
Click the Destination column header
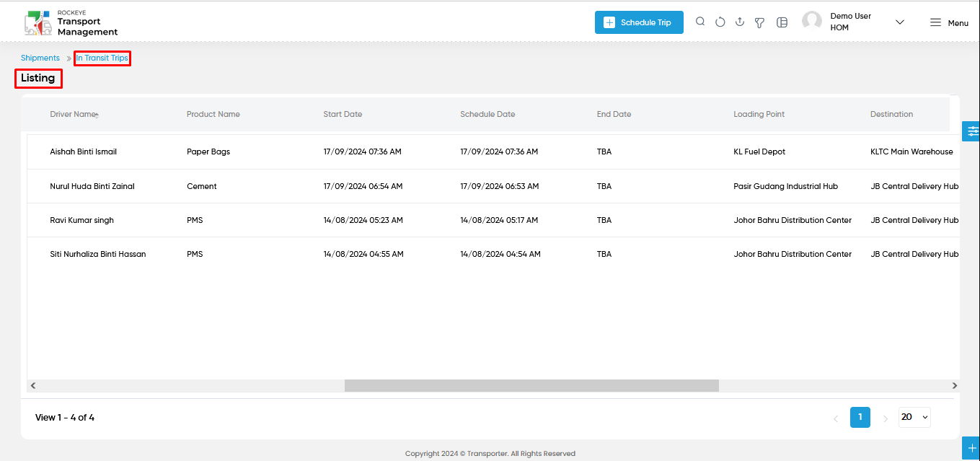tap(892, 114)
